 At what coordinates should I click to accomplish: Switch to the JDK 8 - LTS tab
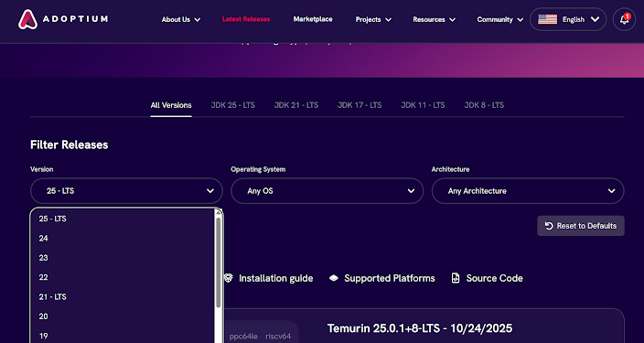click(x=484, y=105)
